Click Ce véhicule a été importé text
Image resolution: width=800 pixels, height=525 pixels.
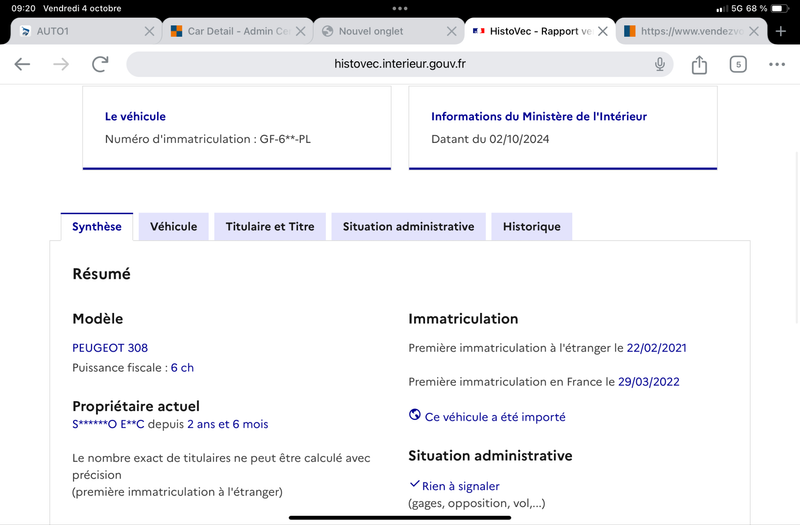pyautogui.click(x=495, y=417)
